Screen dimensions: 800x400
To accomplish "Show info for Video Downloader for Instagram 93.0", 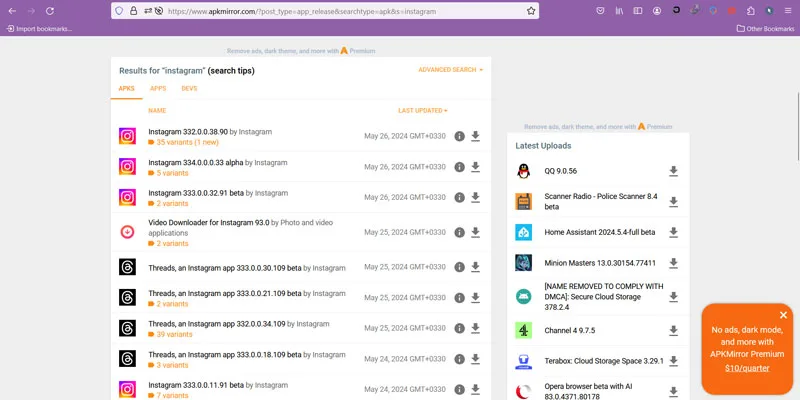I will tap(460, 232).
